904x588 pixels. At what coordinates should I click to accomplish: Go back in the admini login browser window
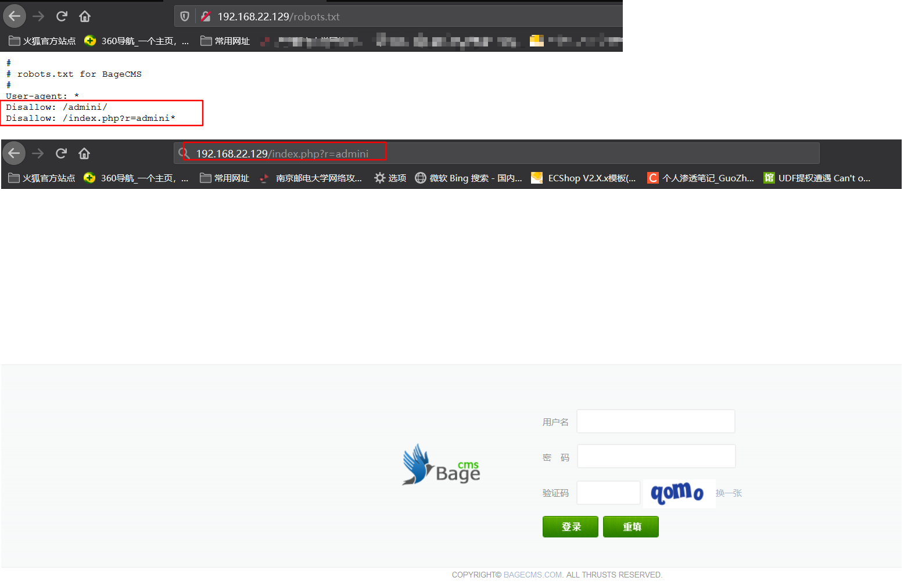tap(14, 153)
